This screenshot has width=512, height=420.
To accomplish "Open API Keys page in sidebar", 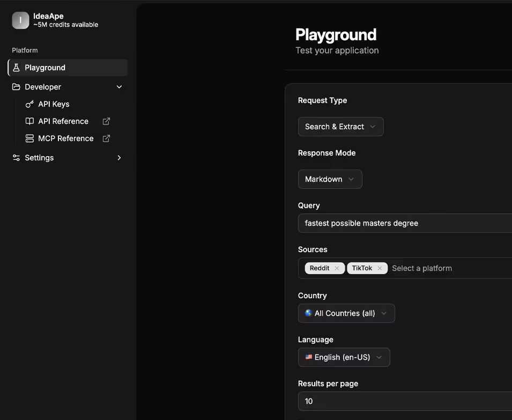I will (54, 104).
